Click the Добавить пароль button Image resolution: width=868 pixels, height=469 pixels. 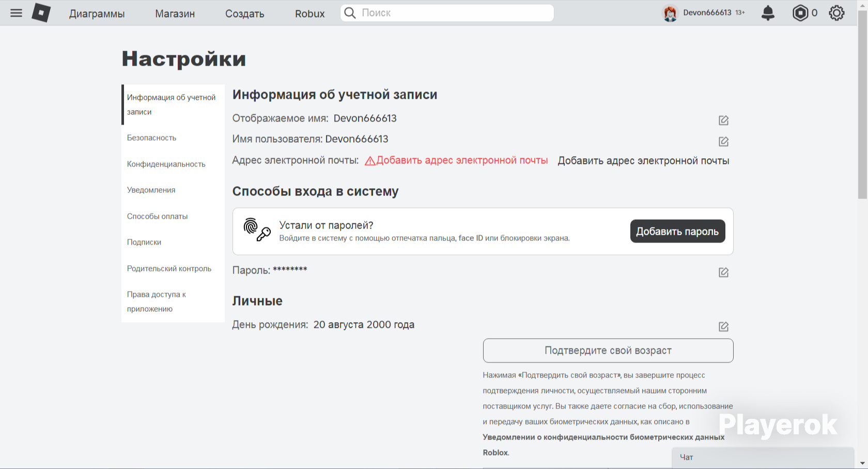(677, 231)
